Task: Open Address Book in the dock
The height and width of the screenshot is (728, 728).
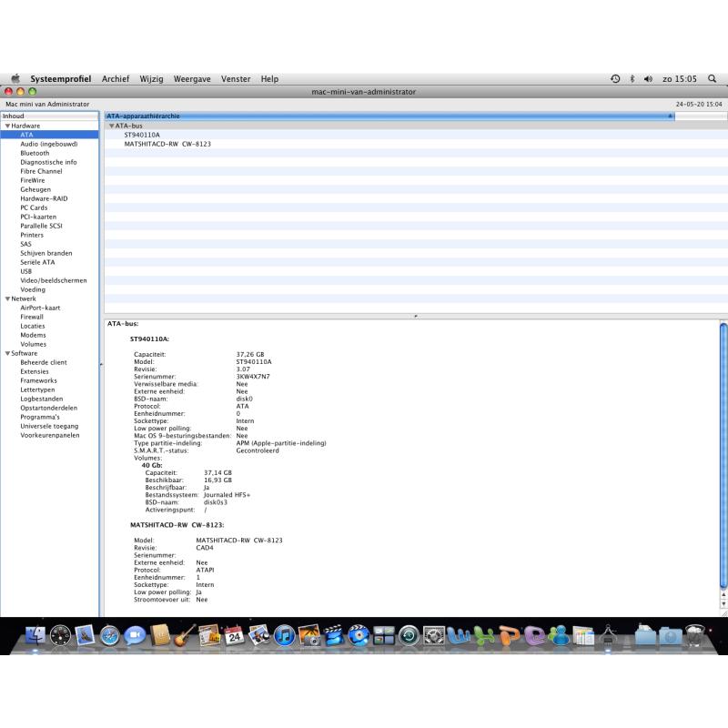Action: click(x=160, y=635)
